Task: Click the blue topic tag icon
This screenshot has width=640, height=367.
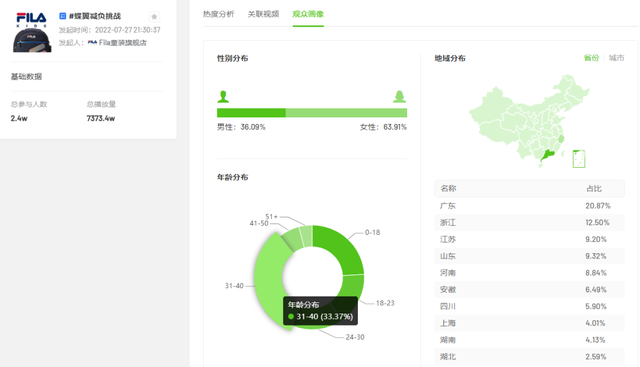Action: pyautogui.click(x=62, y=16)
